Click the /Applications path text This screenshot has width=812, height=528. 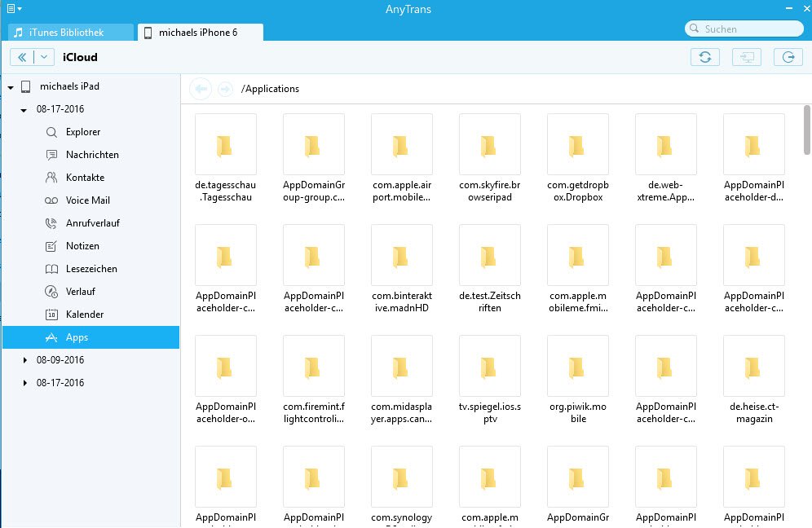[x=270, y=89]
